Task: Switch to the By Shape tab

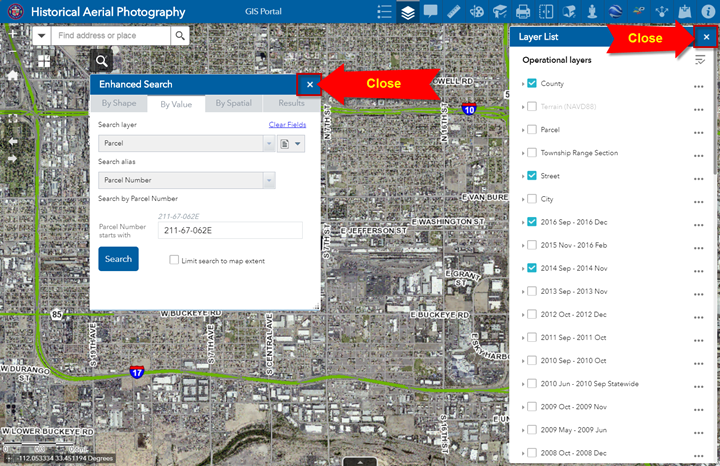Action: tap(119, 103)
